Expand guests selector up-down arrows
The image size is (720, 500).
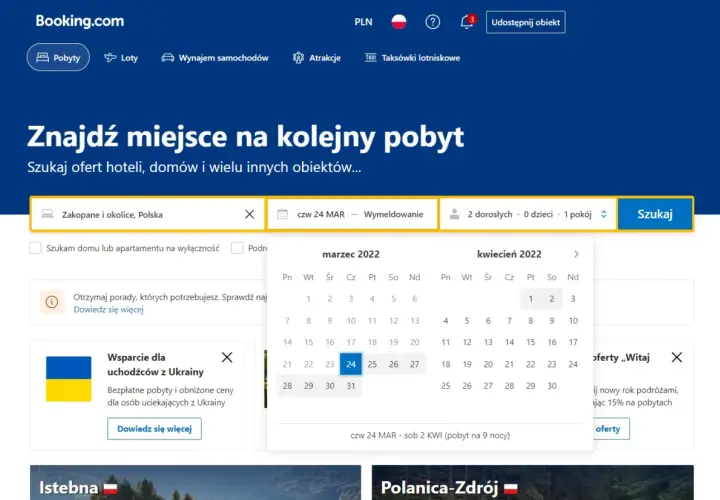pos(604,214)
